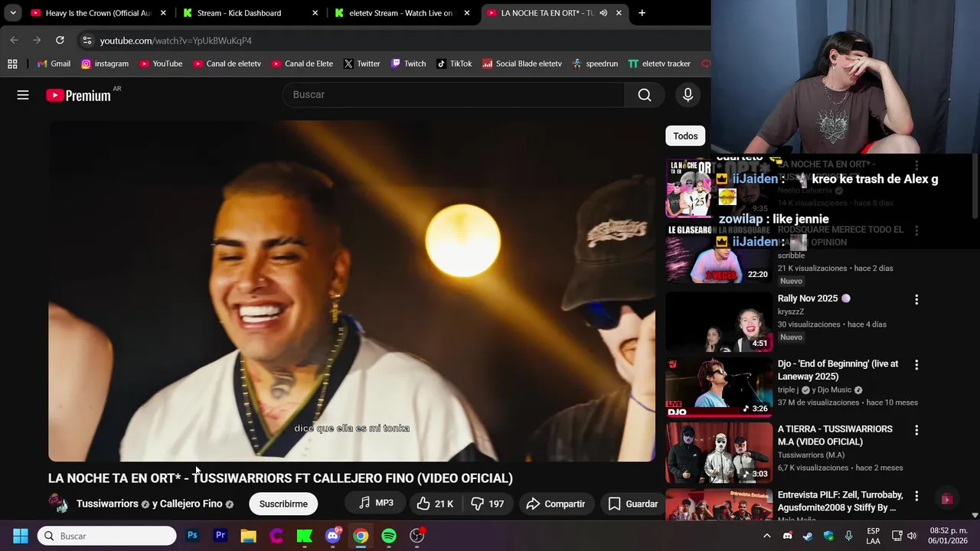This screenshot has width=980, height=551.
Task: Reload the page
Action: (x=60, y=40)
